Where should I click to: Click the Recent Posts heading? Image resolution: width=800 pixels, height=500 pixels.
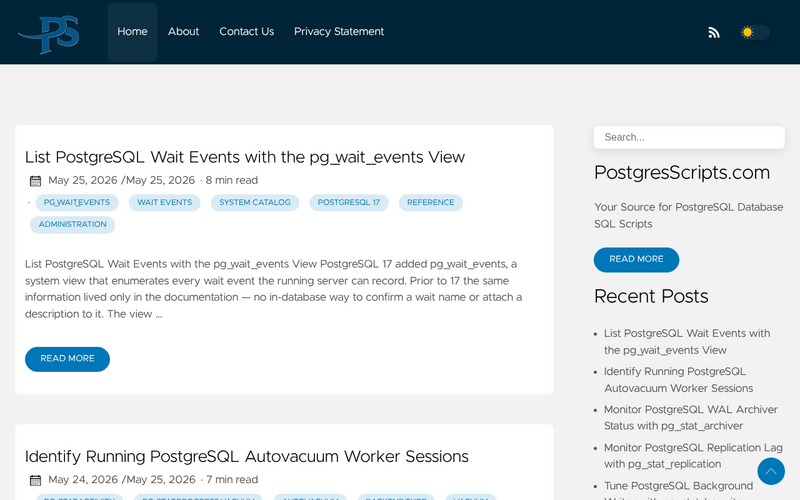651,296
